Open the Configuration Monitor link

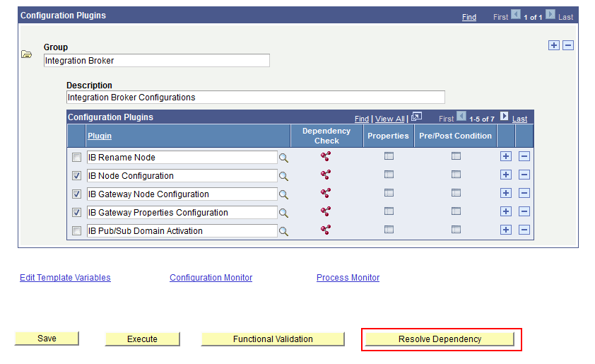(x=211, y=278)
